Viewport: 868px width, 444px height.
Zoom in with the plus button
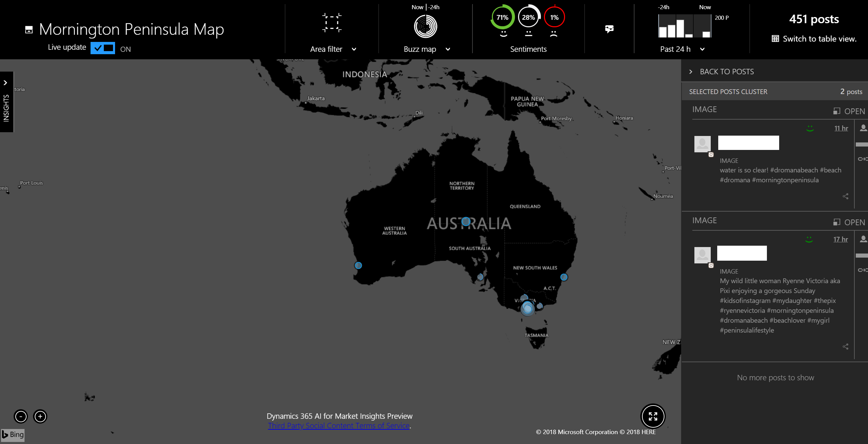tap(40, 416)
